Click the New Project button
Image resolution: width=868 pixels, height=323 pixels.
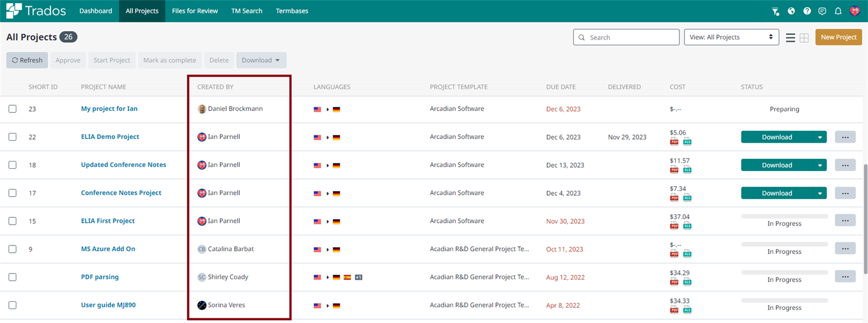click(838, 37)
